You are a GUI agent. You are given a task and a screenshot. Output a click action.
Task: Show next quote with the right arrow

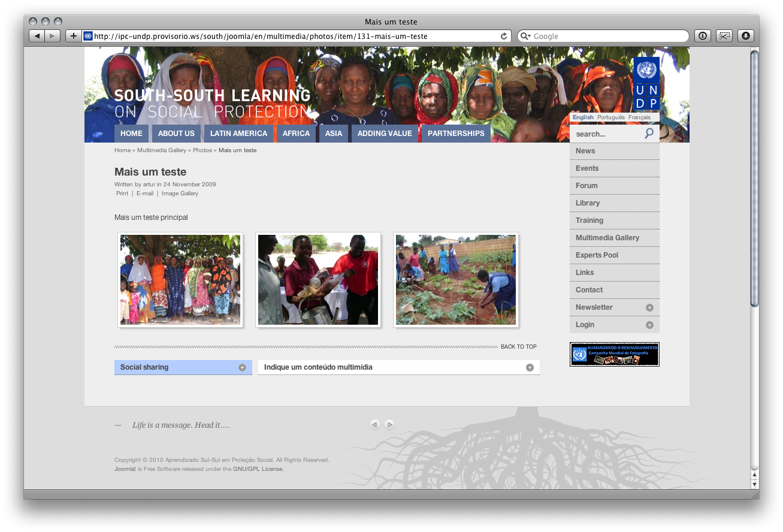click(389, 425)
